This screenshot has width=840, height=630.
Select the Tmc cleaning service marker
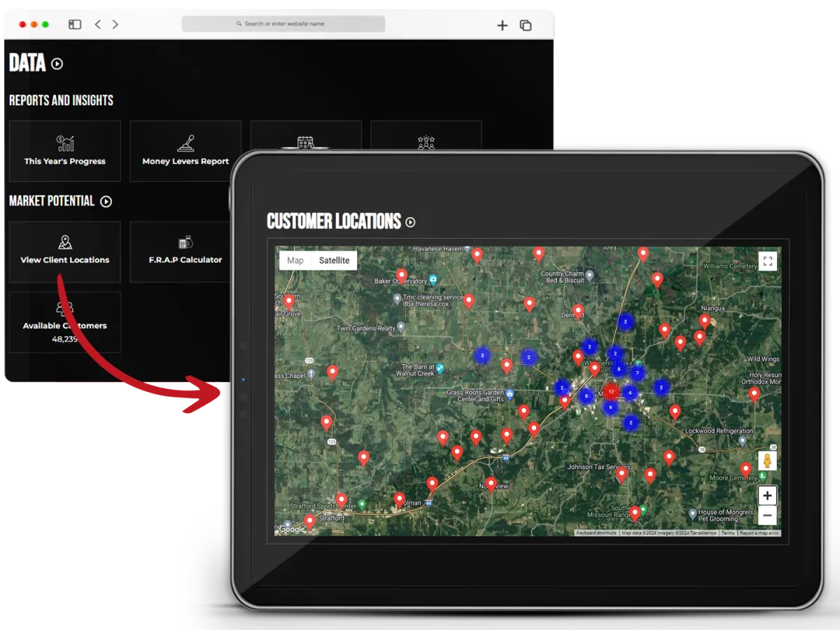tap(397, 300)
